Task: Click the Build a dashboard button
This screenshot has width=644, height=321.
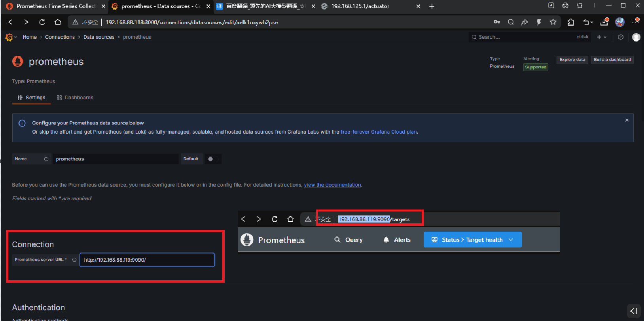Action: point(612,60)
